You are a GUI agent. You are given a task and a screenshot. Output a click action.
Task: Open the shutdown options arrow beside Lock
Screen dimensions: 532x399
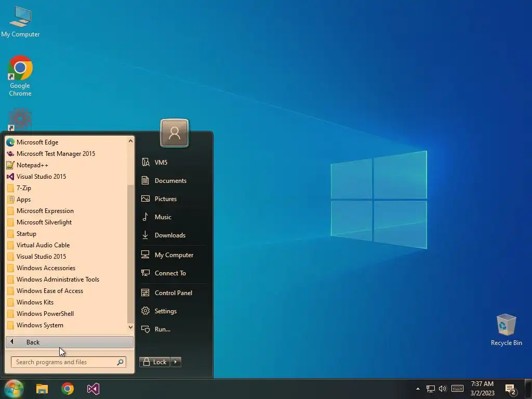(x=176, y=362)
